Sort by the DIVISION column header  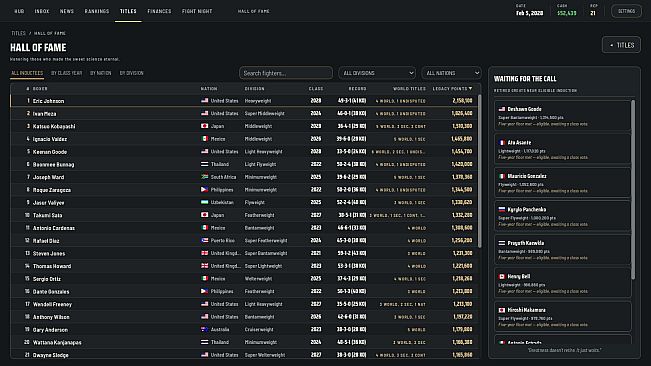[255, 89]
